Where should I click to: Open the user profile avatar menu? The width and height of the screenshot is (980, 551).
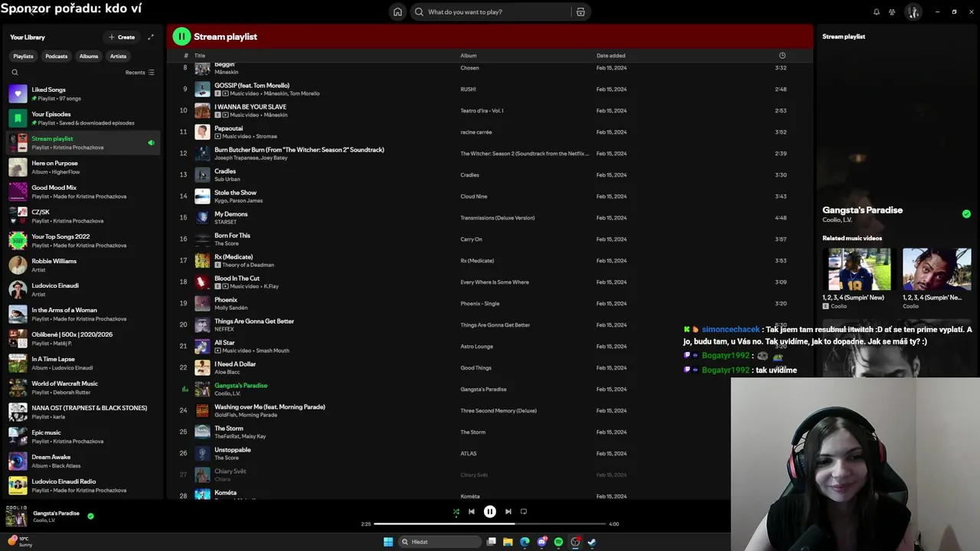(x=913, y=11)
